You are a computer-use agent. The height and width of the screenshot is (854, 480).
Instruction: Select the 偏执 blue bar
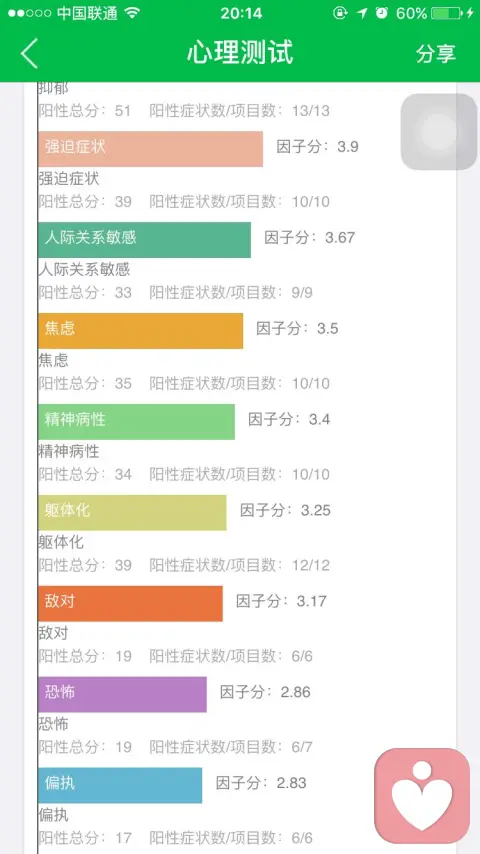120,785
